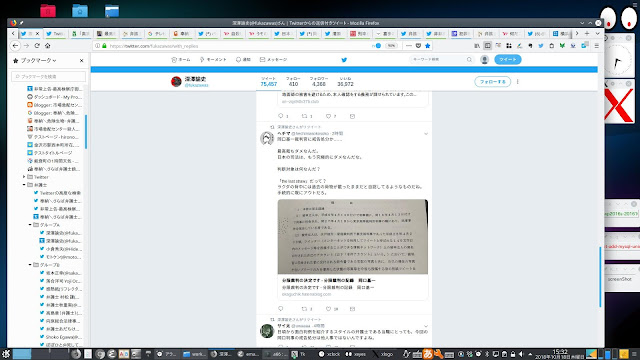Click the bookmarks search field in the sidebar

coord(49,76)
